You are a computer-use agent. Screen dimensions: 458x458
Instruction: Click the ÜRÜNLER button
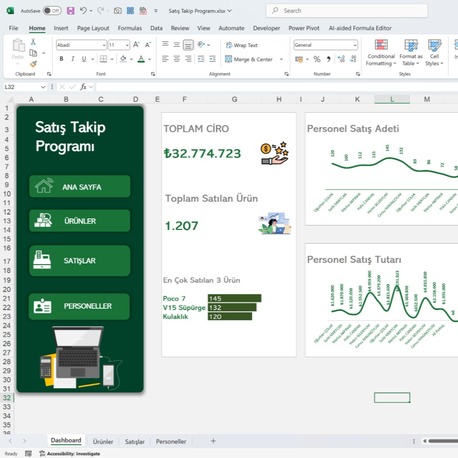point(80,221)
